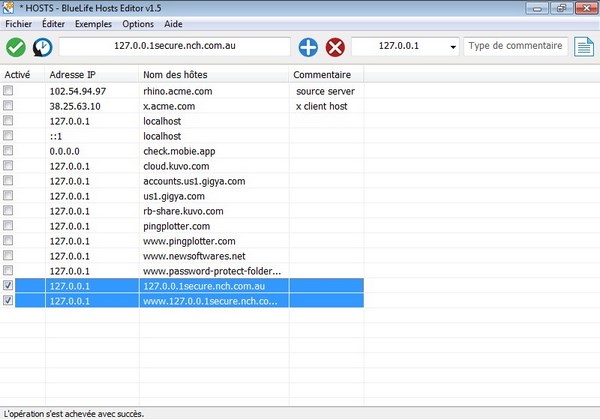Select www.newsoftwares.net host entry
The height and width of the screenshot is (420, 600).
pyautogui.click(x=194, y=256)
